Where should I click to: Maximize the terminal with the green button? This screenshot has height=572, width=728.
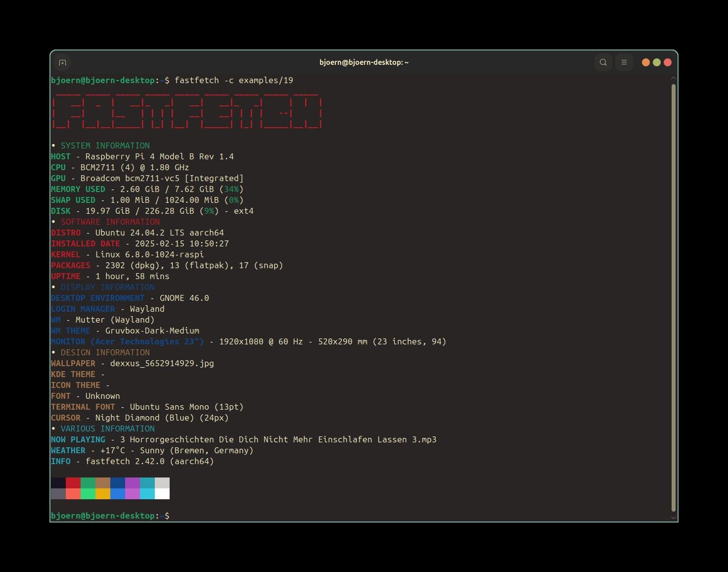(657, 62)
